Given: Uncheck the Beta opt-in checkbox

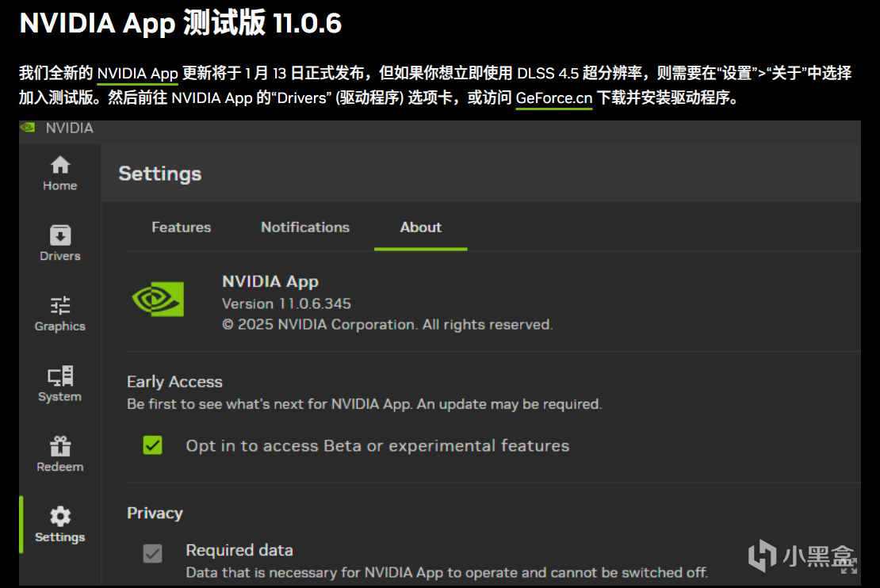Looking at the screenshot, I should (x=152, y=445).
